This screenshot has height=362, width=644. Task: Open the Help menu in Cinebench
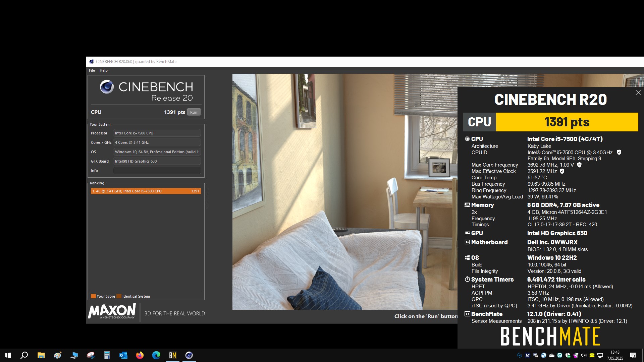pyautogui.click(x=104, y=70)
